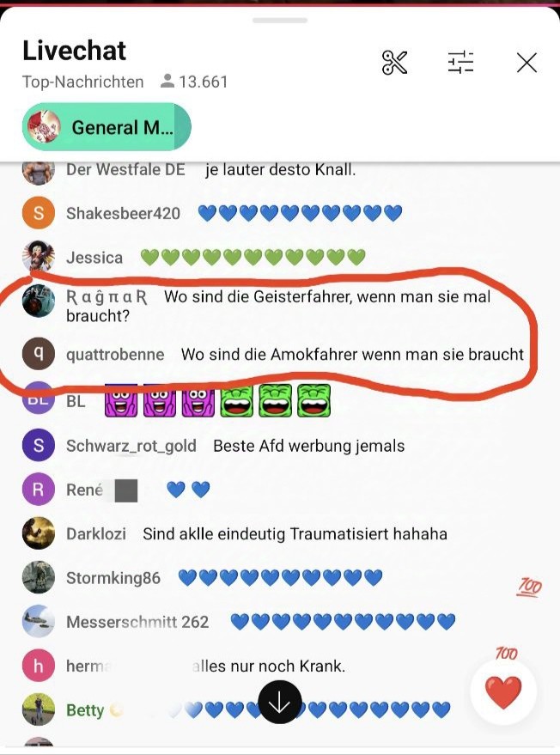This screenshot has height=755, width=560.
Task: Select the Messerschmitt 262 username
Action: pos(137,622)
